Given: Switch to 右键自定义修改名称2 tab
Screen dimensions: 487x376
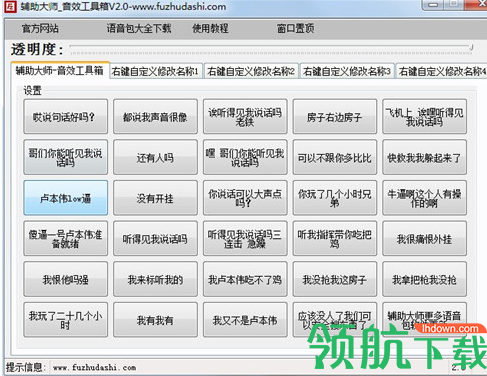Looking at the screenshot, I should pos(251,71).
